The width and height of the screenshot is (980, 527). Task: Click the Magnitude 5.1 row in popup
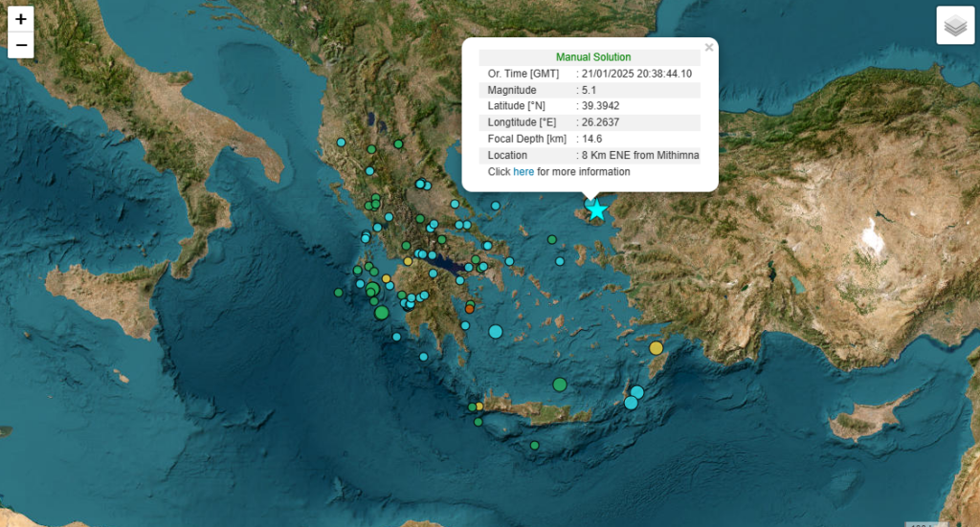point(590,90)
